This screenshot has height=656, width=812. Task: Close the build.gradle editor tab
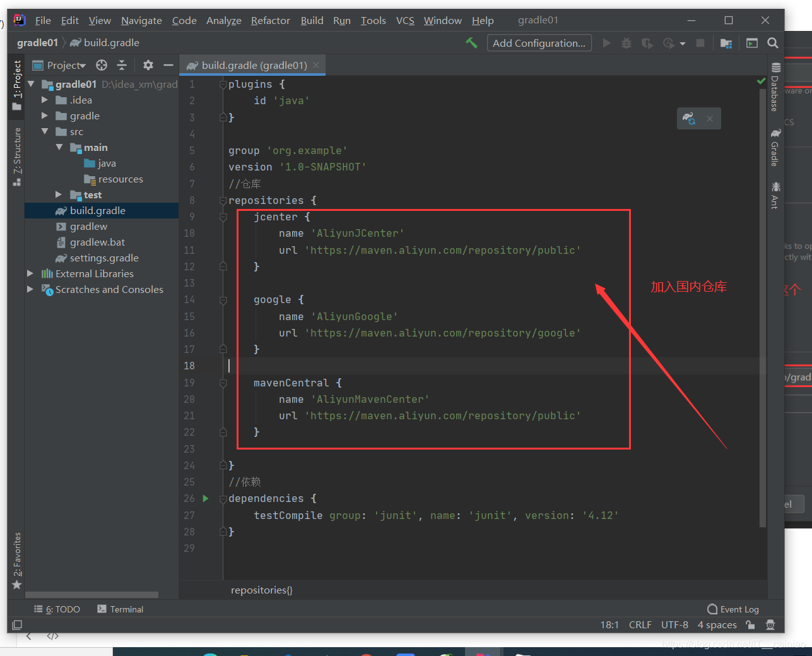pos(316,65)
